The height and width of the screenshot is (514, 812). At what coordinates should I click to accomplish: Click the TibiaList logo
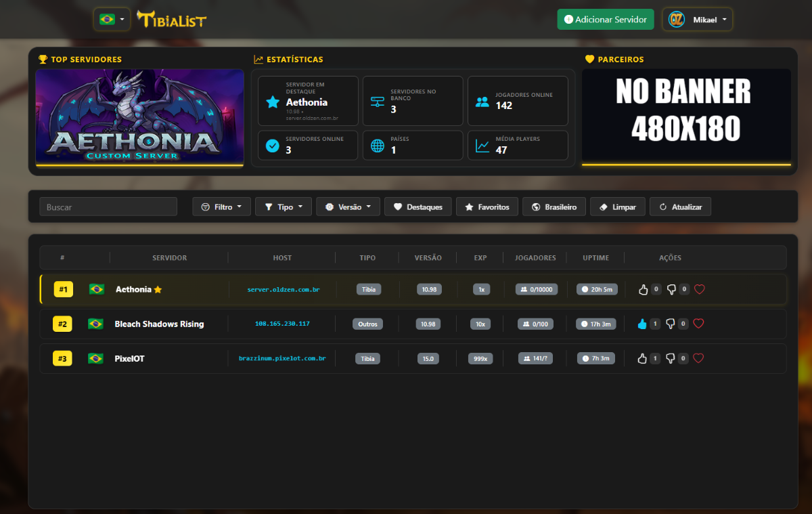point(172,20)
